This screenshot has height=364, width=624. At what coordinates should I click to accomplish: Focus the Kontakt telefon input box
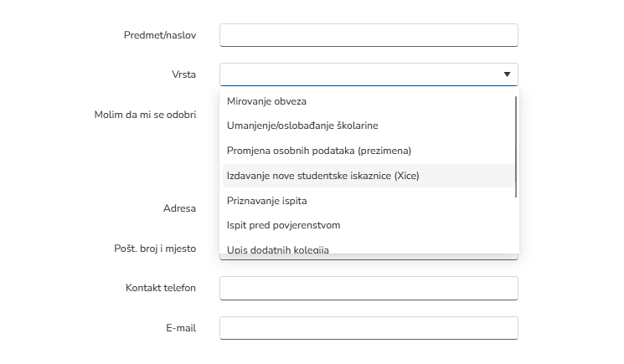(369, 288)
